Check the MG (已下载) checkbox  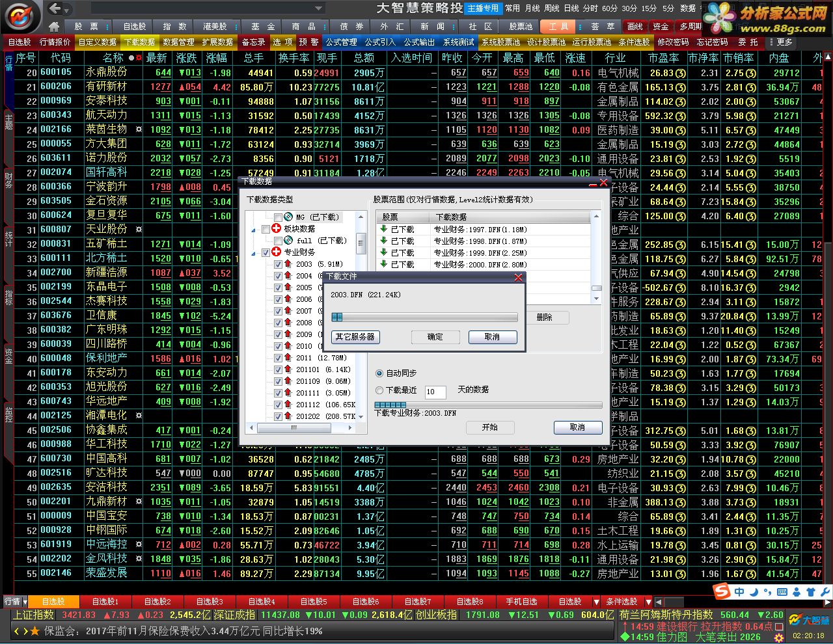tap(278, 217)
